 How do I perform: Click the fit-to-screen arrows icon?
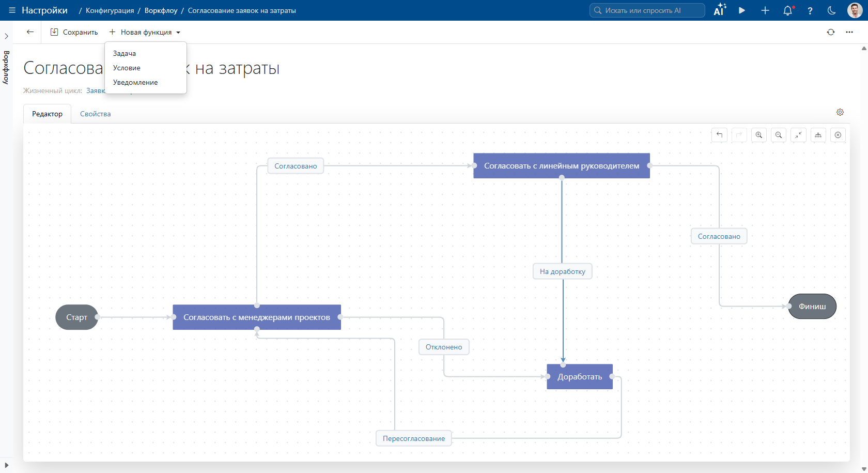coord(798,135)
